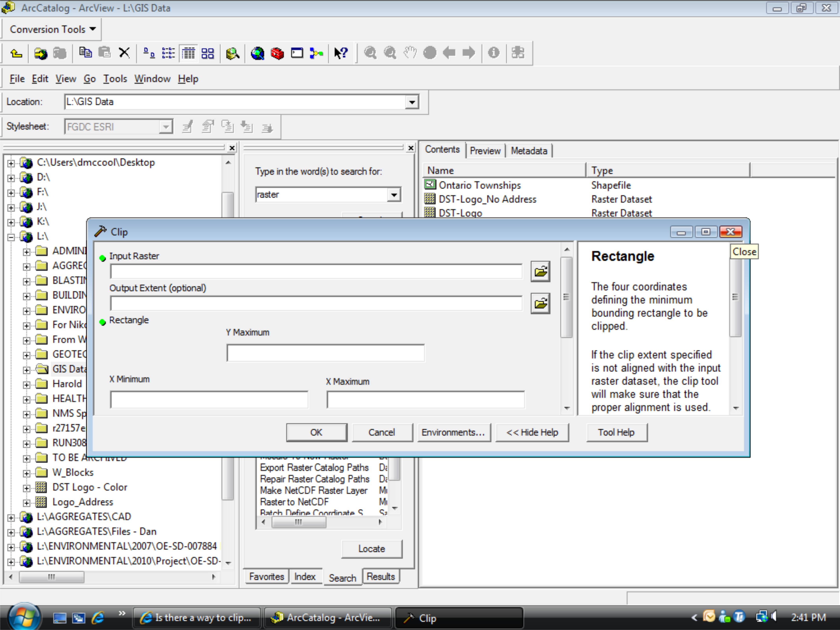This screenshot has height=630, width=840.
Task: Click the catalog Search tool icon
Action: (232, 53)
